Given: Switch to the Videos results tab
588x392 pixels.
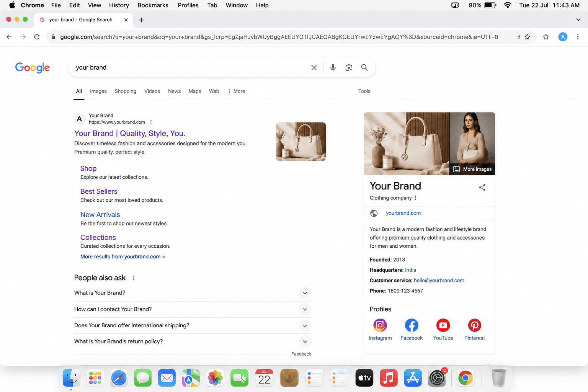Looking at the screenshot, I should [152, 91].
